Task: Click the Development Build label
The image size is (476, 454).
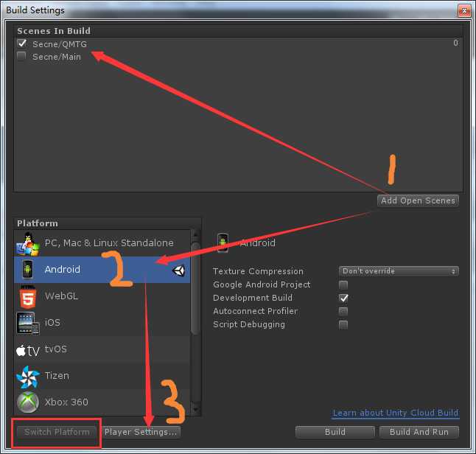Action: pos(253,298)
